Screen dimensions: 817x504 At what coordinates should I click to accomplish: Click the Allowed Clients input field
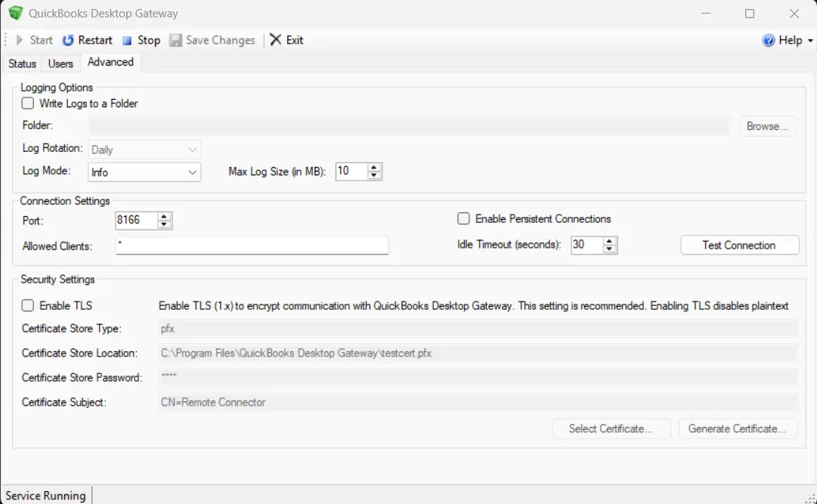(x=252, y=245)
